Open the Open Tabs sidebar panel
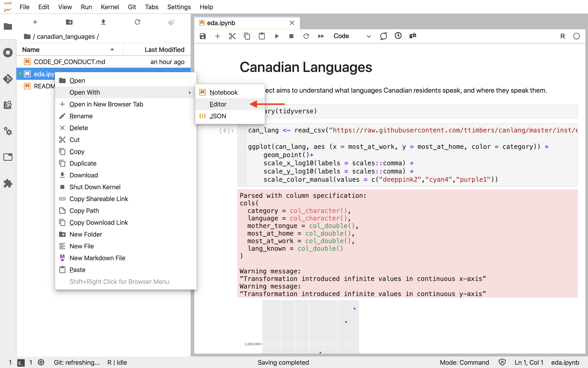 (8, 157)
